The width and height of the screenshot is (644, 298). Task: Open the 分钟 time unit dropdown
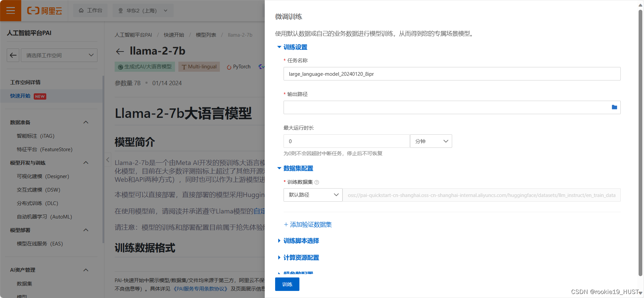coord(431,141)
